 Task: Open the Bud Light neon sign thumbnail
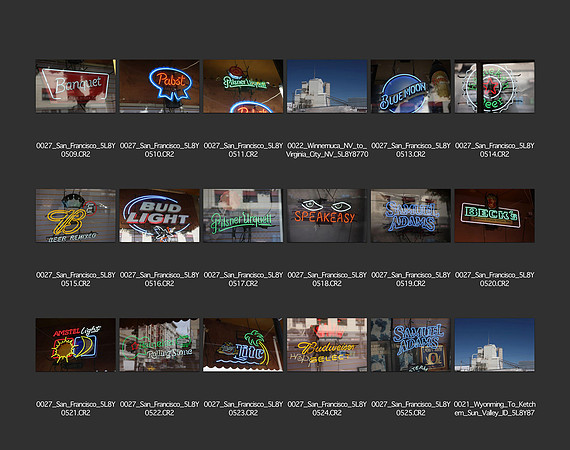(x=159, y=216)
